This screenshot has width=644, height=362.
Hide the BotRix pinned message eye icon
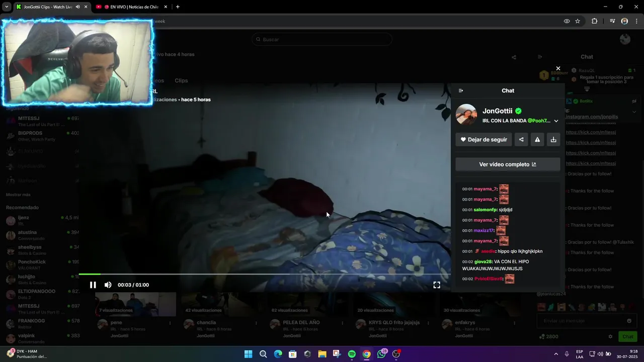tap(634, 101)
